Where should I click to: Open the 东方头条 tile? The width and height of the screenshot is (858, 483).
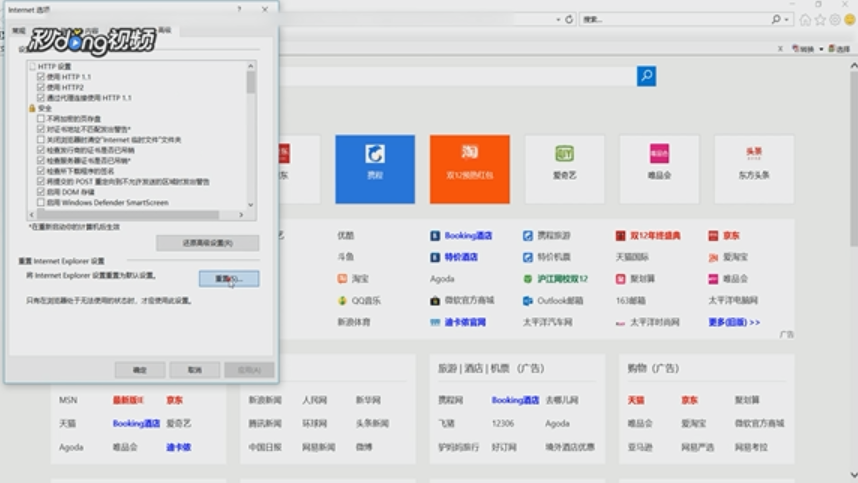(x=753, y=169)
